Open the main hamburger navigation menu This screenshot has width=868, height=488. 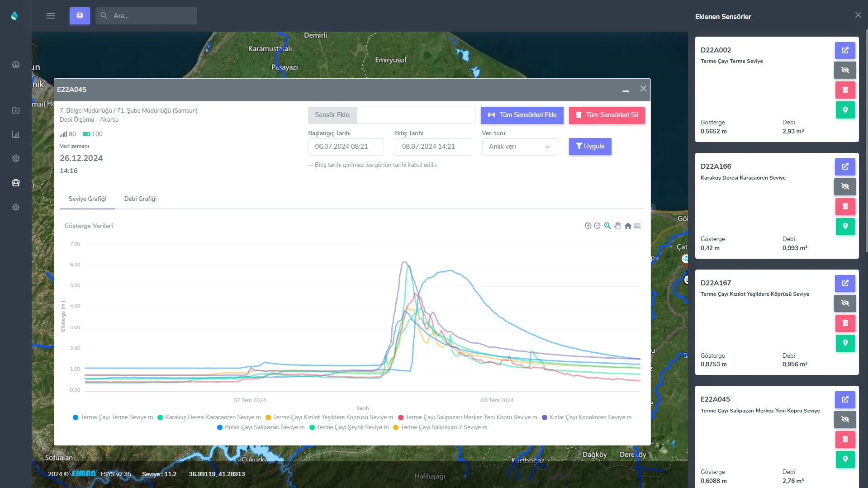pos(51,15)
